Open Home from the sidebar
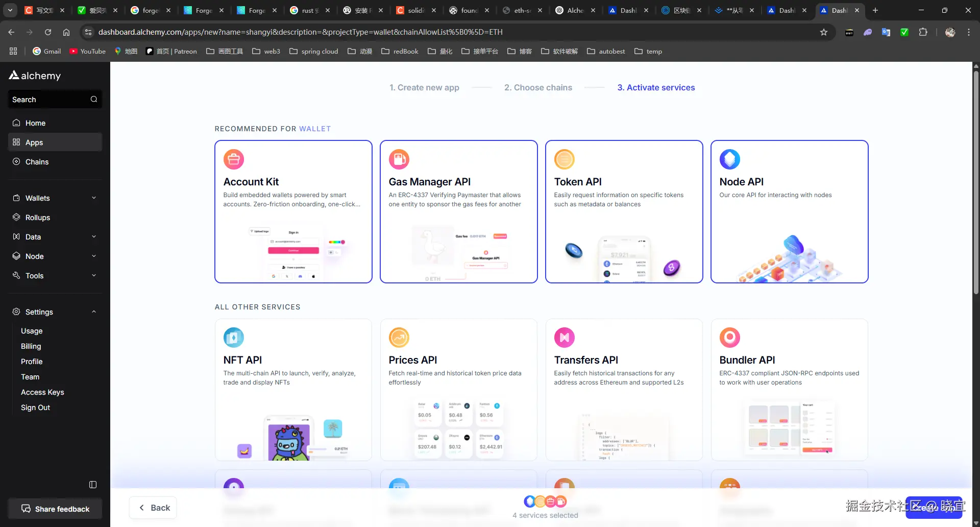The width and height of the screenshot is (980, 527). (x=55, y=123)
